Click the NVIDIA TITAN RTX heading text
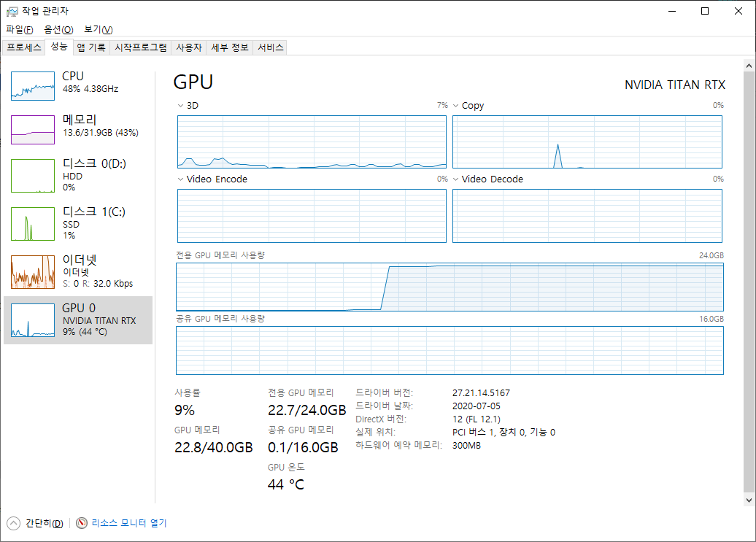This screenshot has width=756, height=542. [x=675, y=85]
